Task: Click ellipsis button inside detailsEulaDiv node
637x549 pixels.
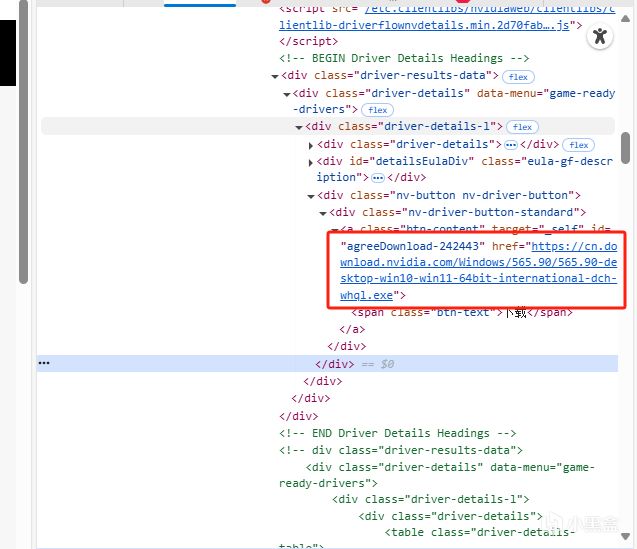Action: (x=378, y=178)
